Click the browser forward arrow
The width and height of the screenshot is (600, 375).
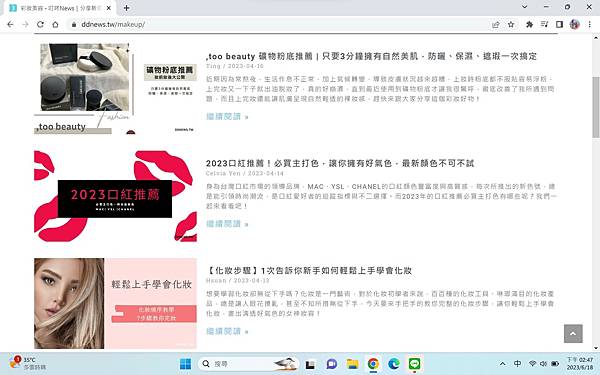(25, 24)
